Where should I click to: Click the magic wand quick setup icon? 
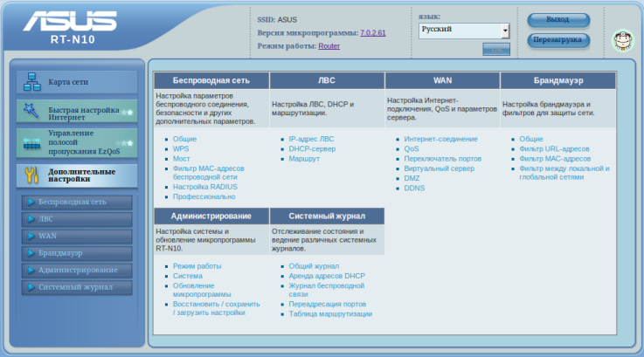pos(31,110)
